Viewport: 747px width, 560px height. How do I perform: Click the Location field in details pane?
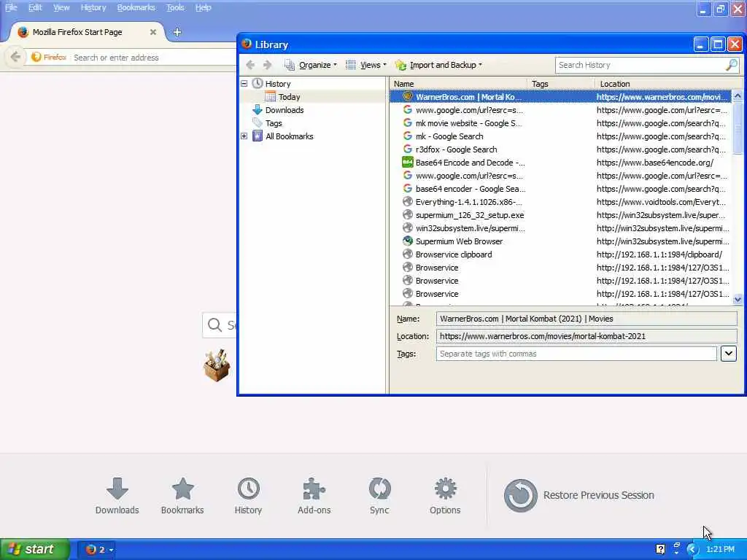click(587, 336)
